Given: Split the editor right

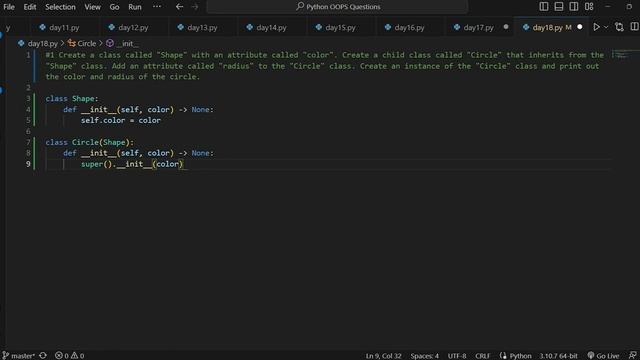Looking at the screenshot, I should tap(634, 27).
